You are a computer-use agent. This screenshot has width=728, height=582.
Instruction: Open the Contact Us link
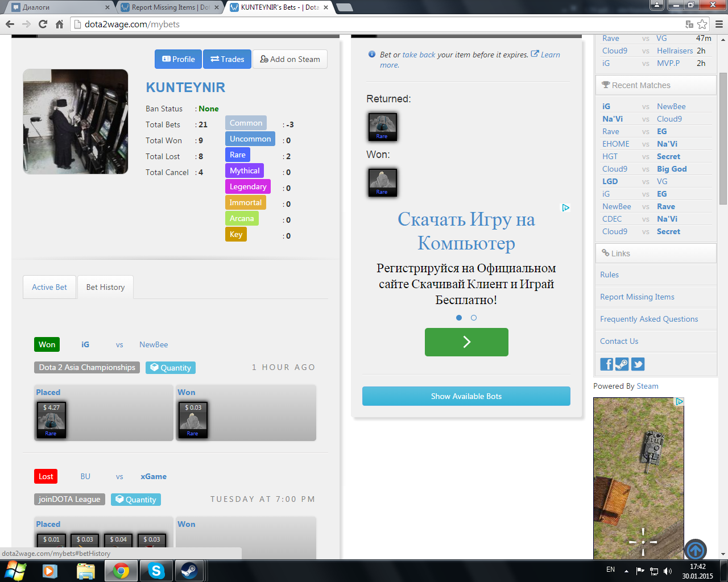click(x=619, y=341)
